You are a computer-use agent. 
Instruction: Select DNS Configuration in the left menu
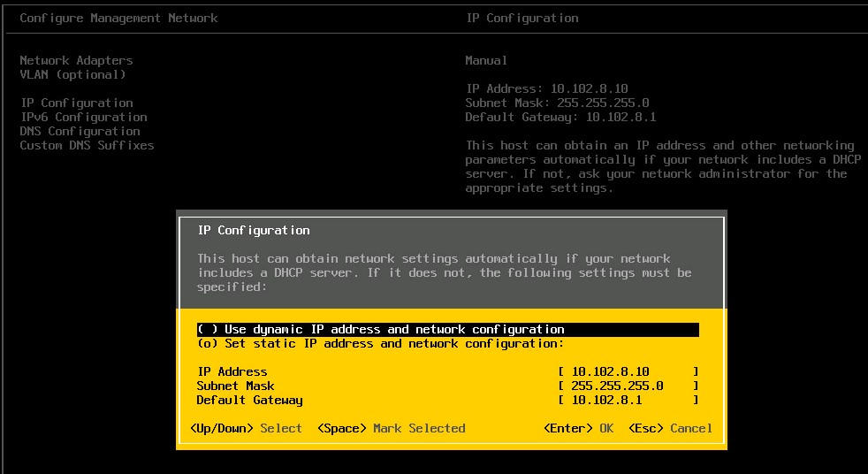(x=80, y=131)
